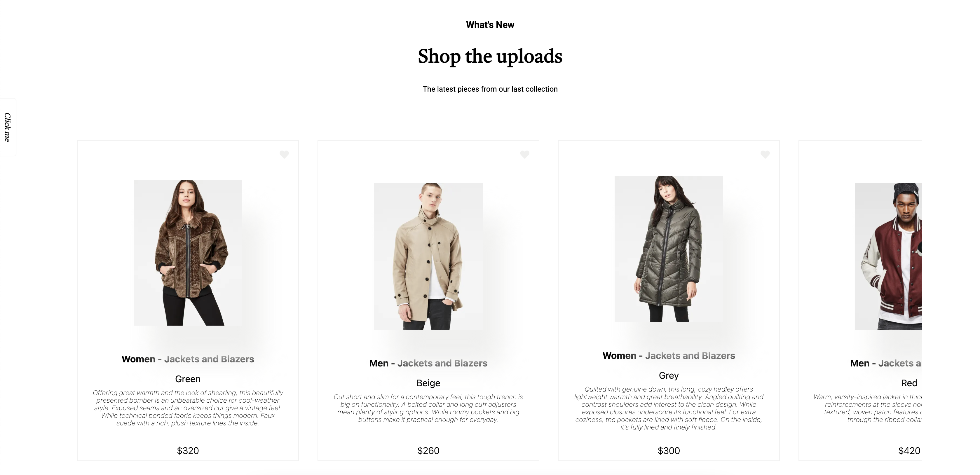This screenshot has width=980, height=475.
Task: Open 'Women - Jackets and Blazers' Green title
Action: (x=188, y=359)
